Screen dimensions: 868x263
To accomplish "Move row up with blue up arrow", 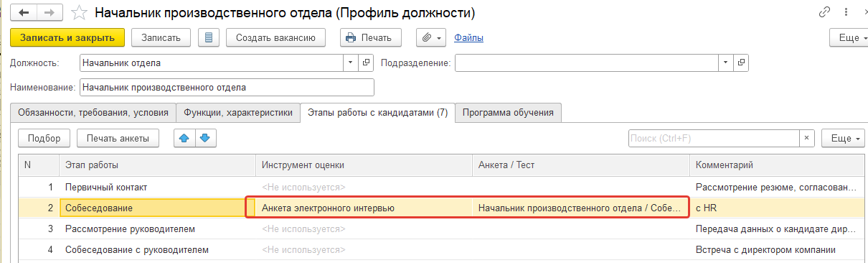I will [x=185, y=138].
